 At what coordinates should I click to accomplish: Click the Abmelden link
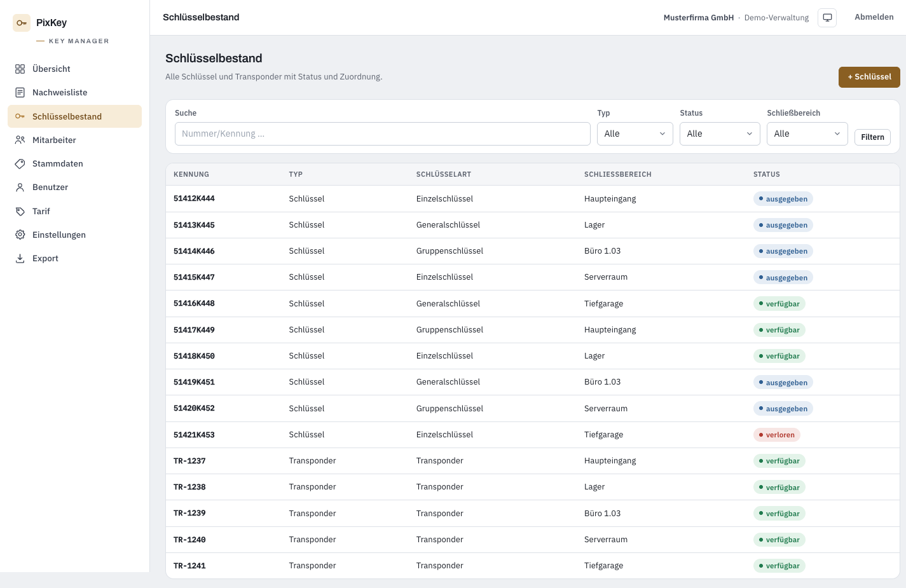click(x=874, y=17)
